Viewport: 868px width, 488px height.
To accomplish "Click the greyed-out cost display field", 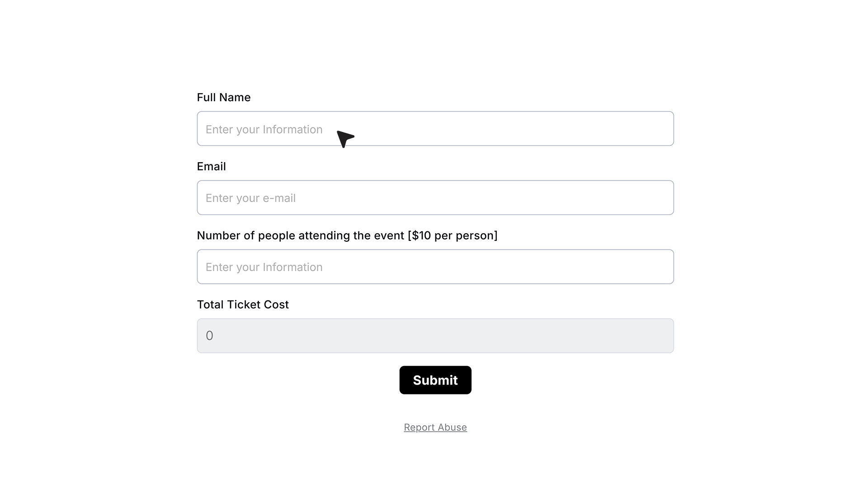I will [435, 336].
